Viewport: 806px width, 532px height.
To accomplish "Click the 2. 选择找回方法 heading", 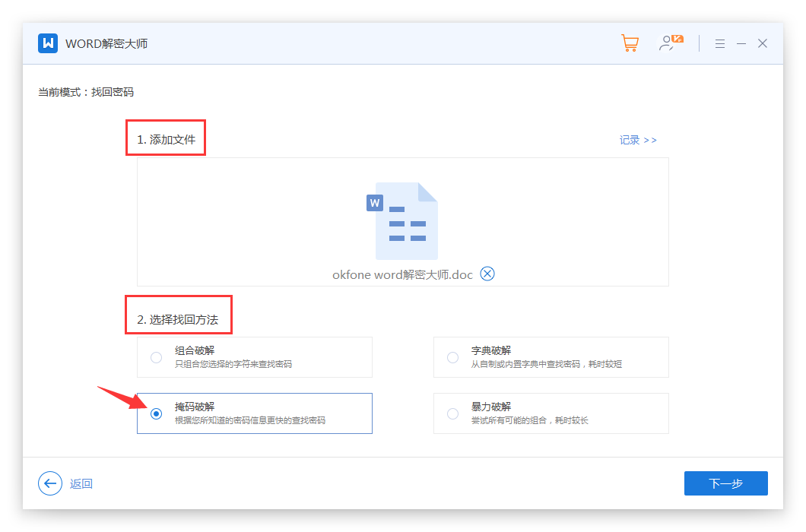I will point(178,320).
